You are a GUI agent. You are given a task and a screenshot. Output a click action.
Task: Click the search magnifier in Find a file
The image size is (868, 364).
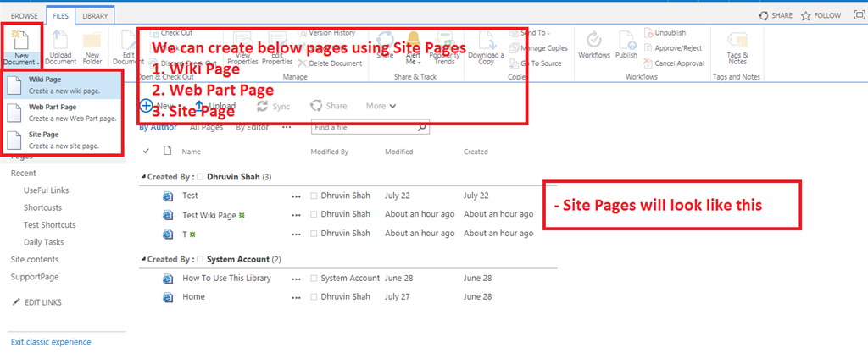pyautogui.click(x=422, y=127)
